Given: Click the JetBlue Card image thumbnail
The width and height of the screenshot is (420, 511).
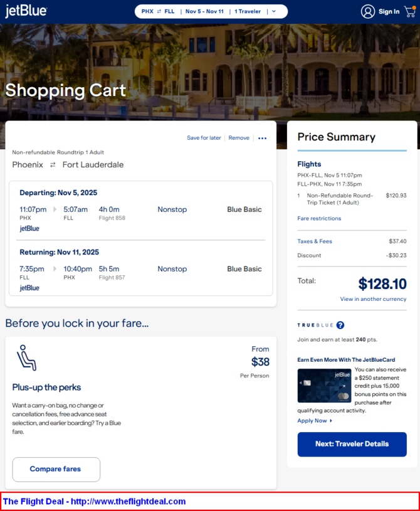Looking at the screenshot, I should pos(324,386).
